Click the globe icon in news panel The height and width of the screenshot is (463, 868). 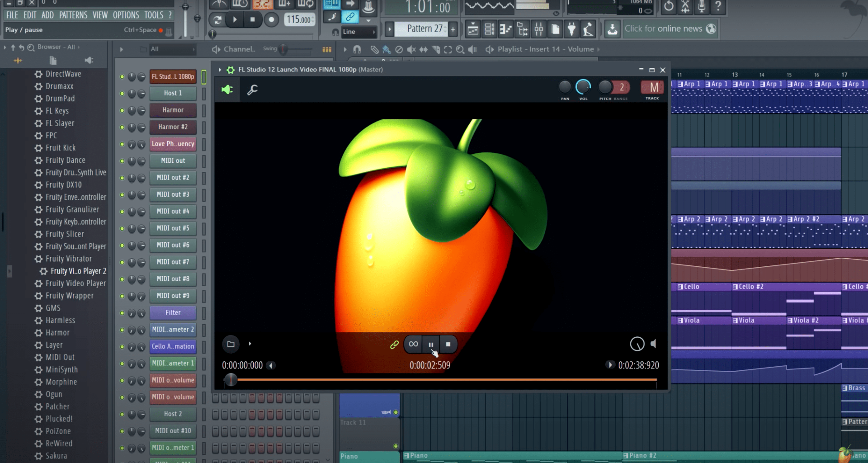(x=711, y=29)
